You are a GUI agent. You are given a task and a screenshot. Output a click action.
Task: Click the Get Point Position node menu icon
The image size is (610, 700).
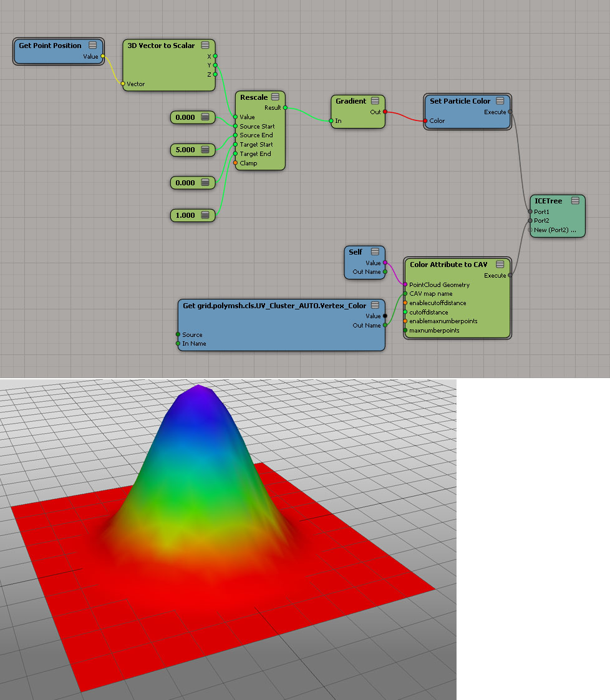[x=93, y=46]
